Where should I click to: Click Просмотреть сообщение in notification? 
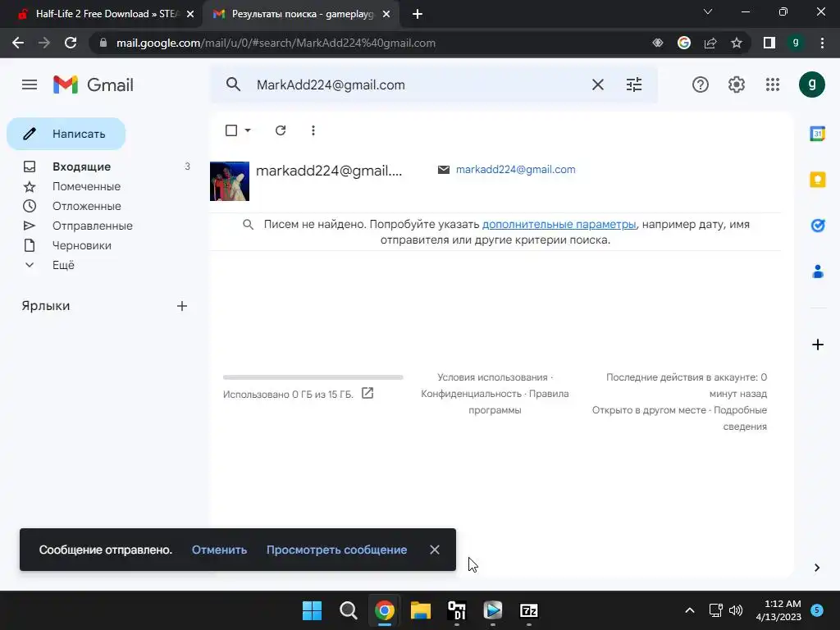point(336,550)
